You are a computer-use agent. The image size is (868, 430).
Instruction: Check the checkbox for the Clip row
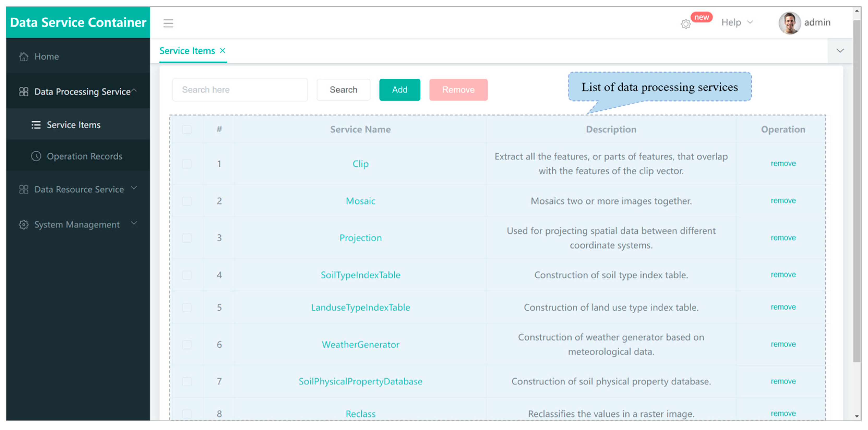pos(187,164)
